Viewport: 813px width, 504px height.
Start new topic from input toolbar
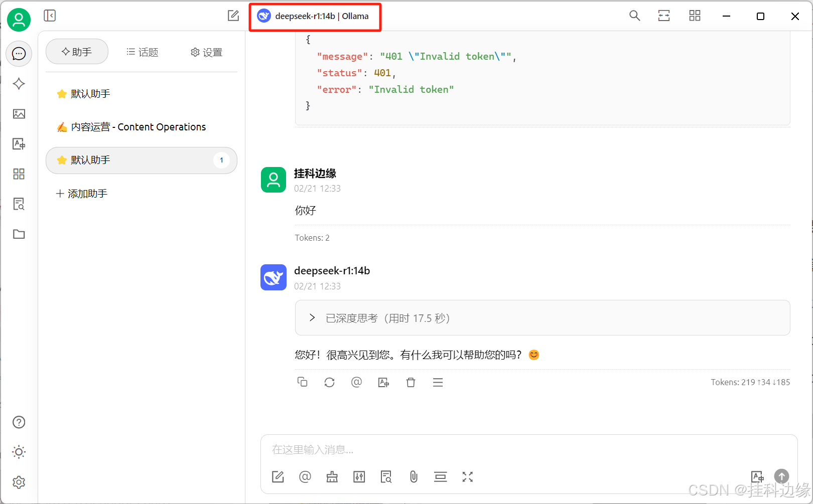point(278,477)
